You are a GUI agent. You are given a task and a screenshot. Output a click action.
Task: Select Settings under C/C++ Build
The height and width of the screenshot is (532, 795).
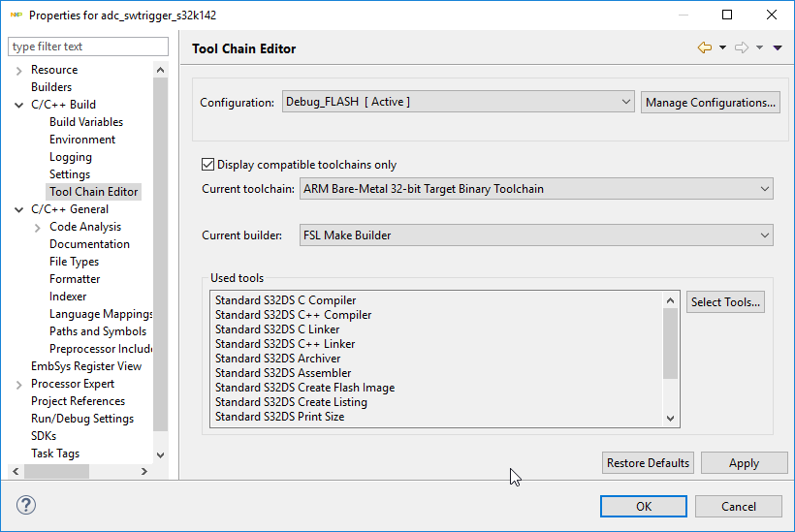[x=70, y=174]
